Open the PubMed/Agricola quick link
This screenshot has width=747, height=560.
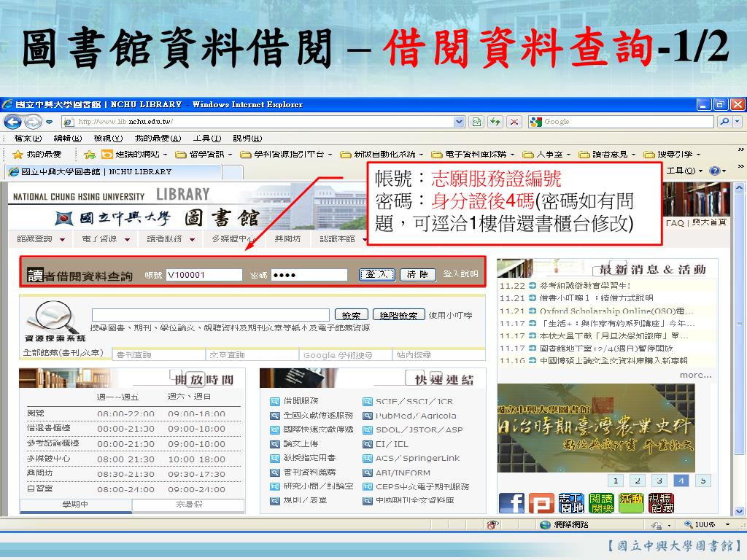(x=416, y=416)
